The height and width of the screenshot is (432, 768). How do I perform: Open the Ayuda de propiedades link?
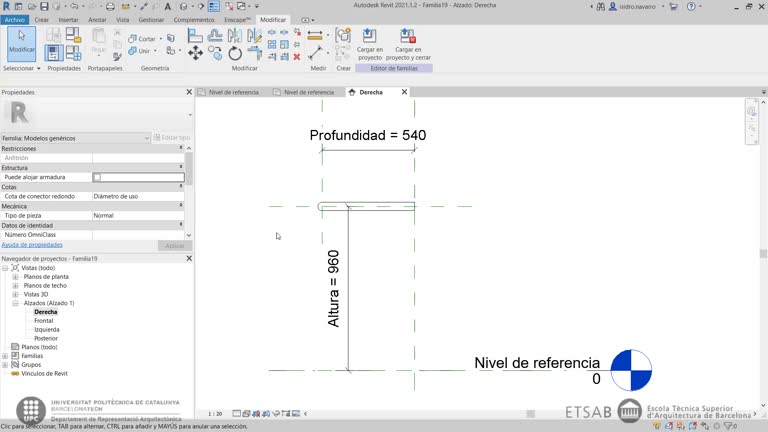point(32,245)
